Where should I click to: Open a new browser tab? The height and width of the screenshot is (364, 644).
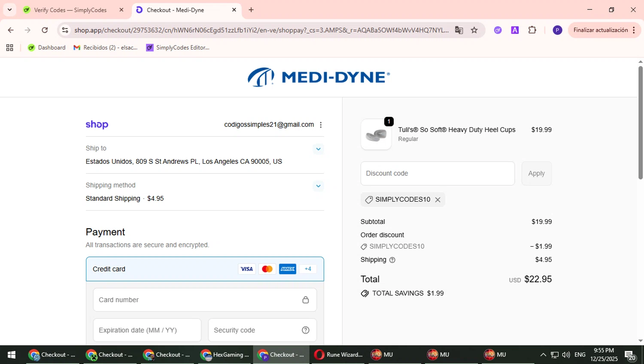point(251,10)
